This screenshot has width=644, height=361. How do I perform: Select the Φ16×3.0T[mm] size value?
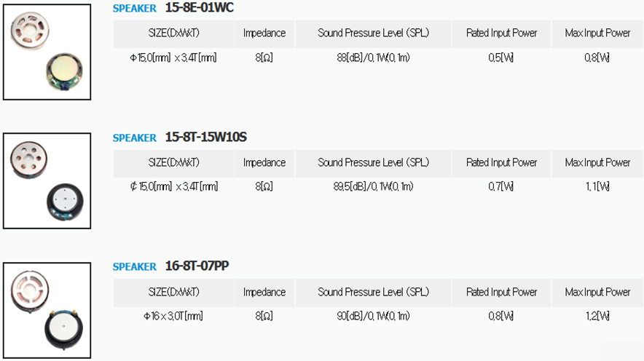click(x=173, y=316)
